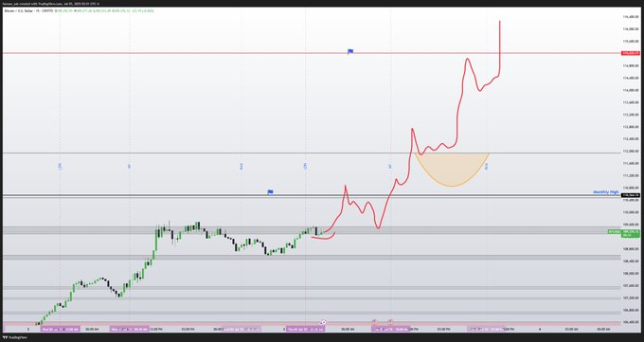The image size is (644, 342).
Task: Select the black Monthly High price label on the axis
Action: click(x=631, y=195)
